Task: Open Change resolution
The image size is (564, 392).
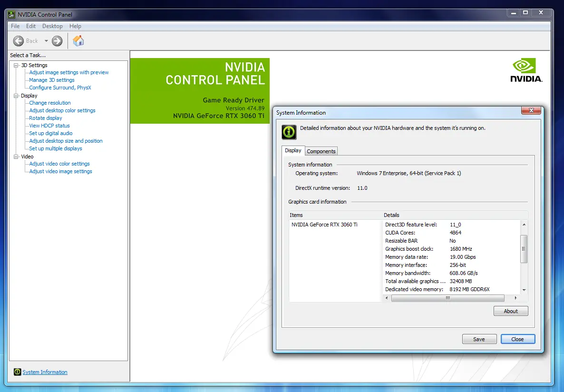Action: (49, 103)
